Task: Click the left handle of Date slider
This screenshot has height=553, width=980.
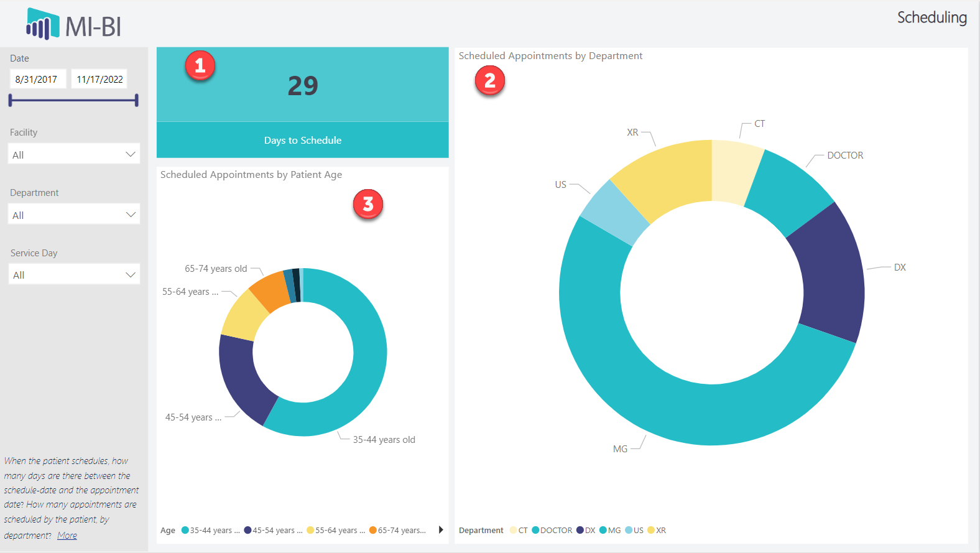Action: click(x=11, y=100)
